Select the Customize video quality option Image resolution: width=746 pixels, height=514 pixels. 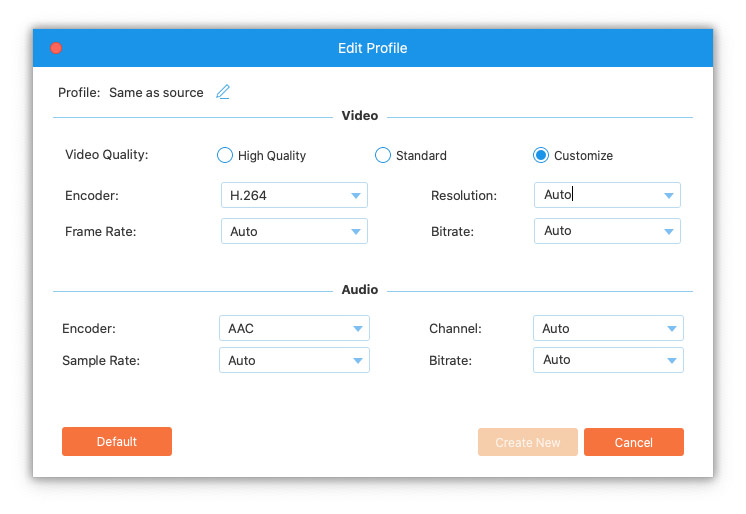point(541,155)
